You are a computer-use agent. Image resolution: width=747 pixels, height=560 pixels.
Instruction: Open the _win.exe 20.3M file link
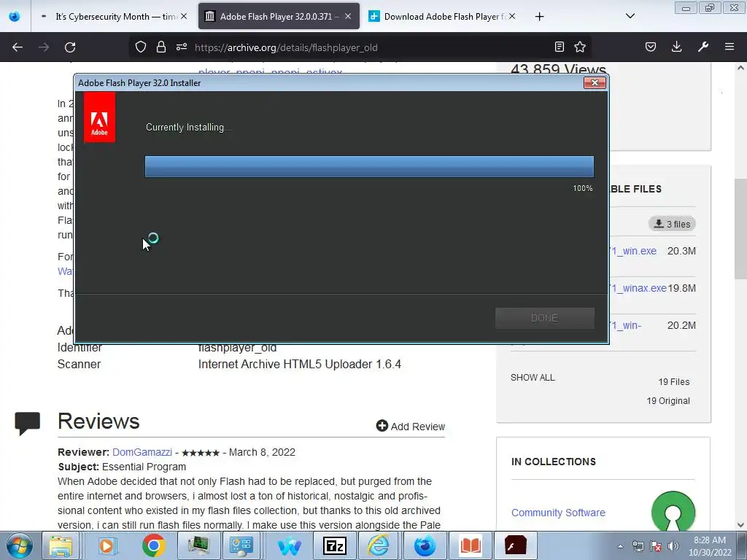point(632,251)
